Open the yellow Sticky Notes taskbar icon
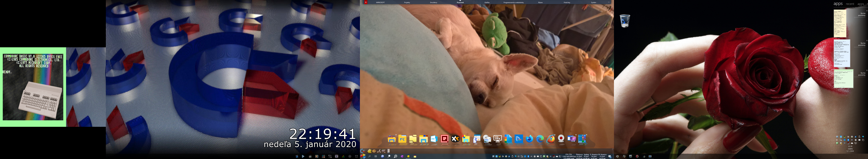 408,156
